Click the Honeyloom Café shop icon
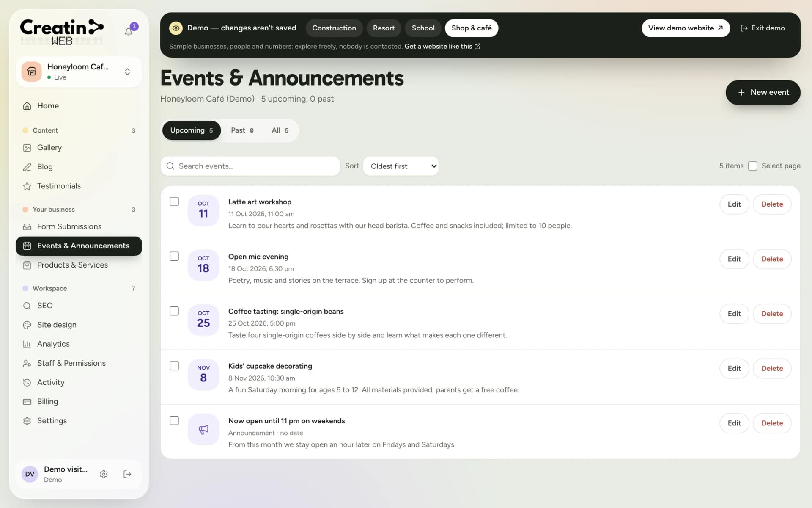 tap(32, 72)
